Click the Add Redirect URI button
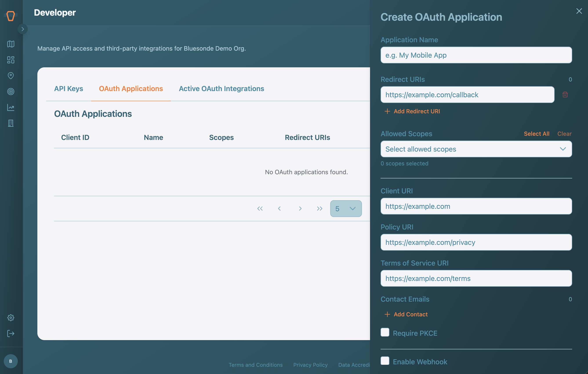 coord(412,111)
